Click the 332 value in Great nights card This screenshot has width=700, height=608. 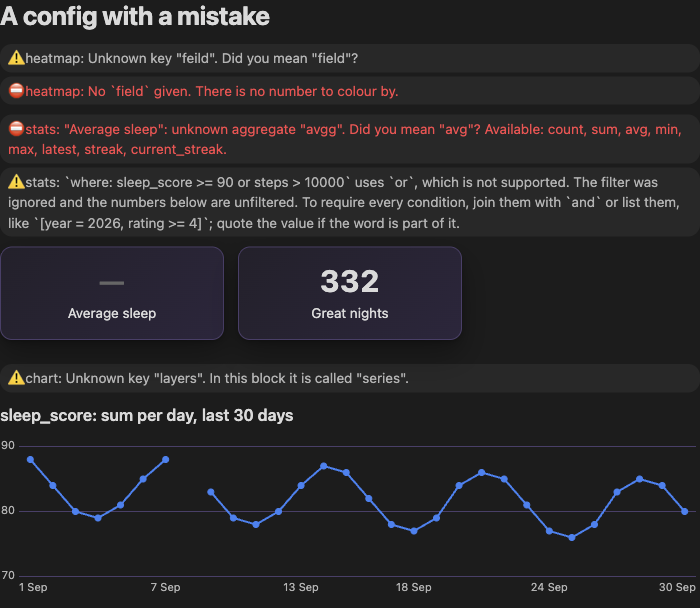coord(350,282)
